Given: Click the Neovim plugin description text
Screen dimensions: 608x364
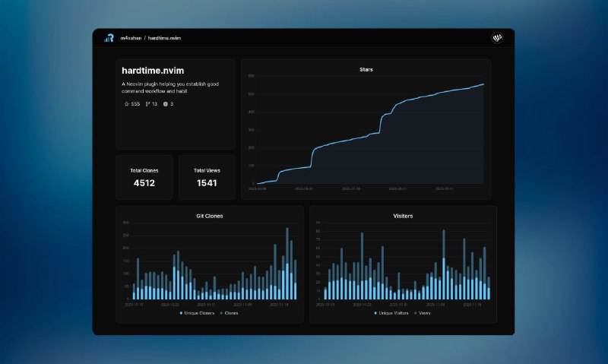Looking at the screenshot, I should click(x=170, y=87).
